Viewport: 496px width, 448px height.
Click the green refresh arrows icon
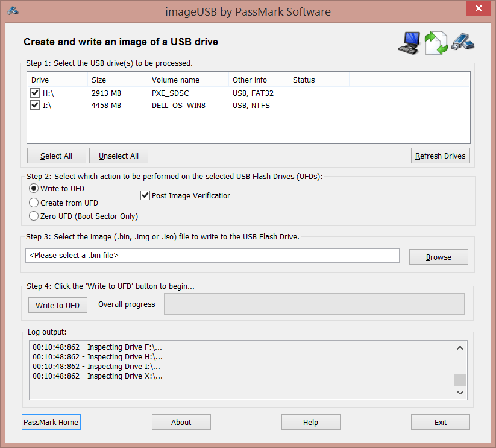(x=436, y=43)
